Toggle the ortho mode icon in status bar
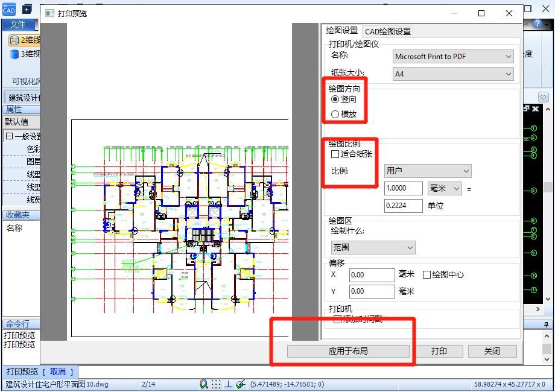This screenshot has height=392, width=555. point(228,384)
